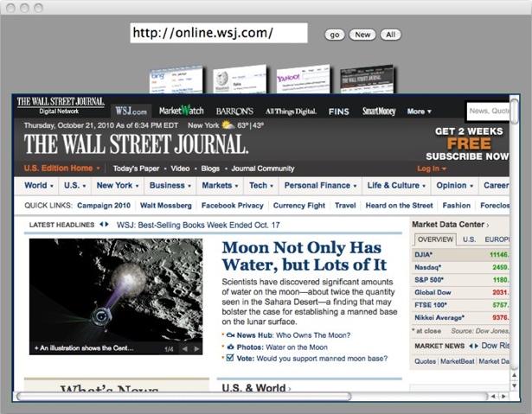Show previous latest headline arrow
The height and width of the screenshot is (414, 532).
tap(101, 225)
